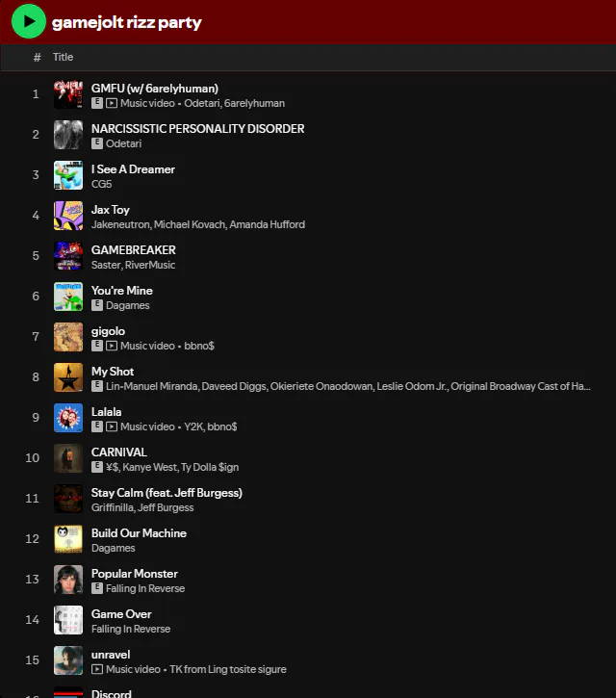
Task: Play the gamejolt rizz party playlist
Action: [x=29, y=21]
